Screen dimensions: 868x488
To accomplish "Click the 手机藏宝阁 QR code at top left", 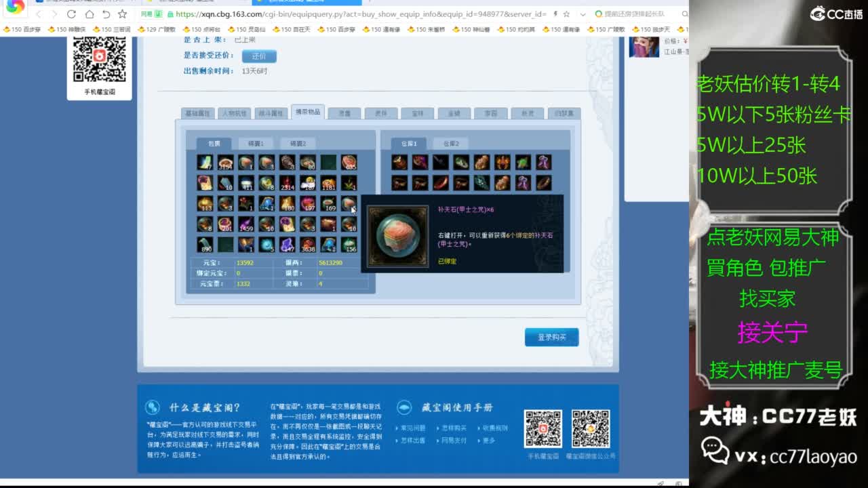I will click(x=100, y=60).
